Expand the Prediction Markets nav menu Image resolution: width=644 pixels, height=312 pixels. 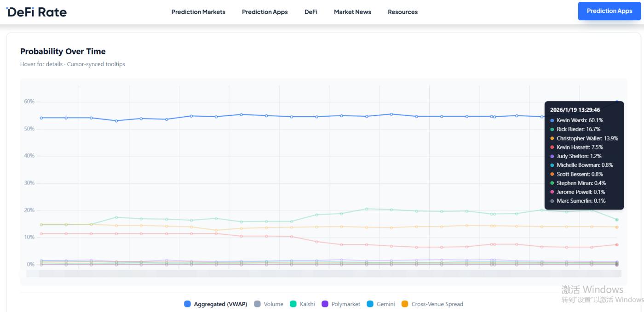coord(198,12)
